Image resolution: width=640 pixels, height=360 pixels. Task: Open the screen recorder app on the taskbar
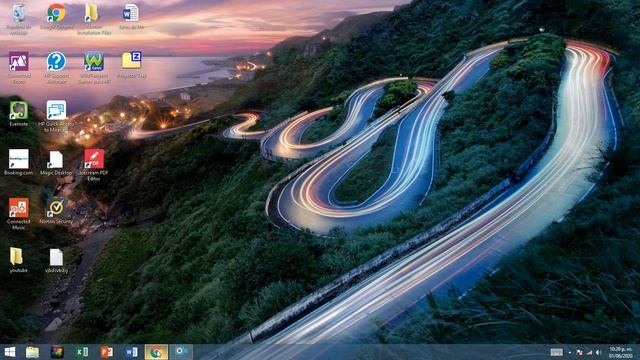181,351
